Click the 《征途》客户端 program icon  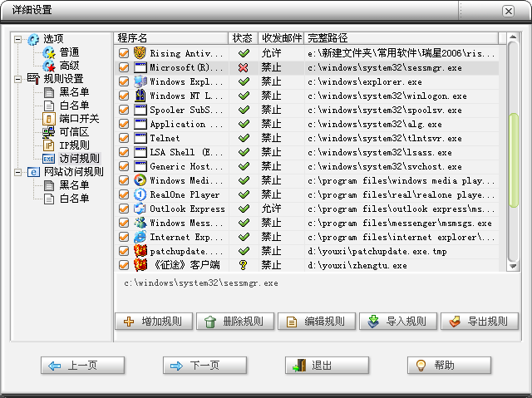tap(140, 265)
